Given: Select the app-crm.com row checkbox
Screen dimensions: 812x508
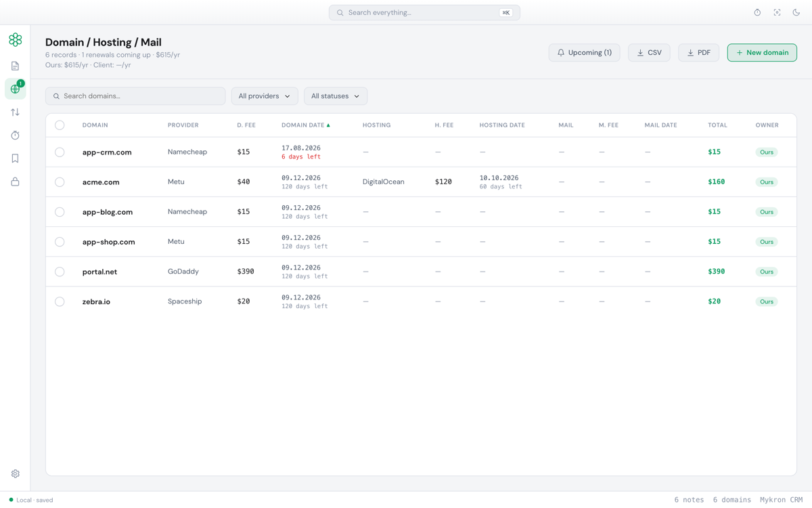Looking at the screenshot, I should 60,152.
